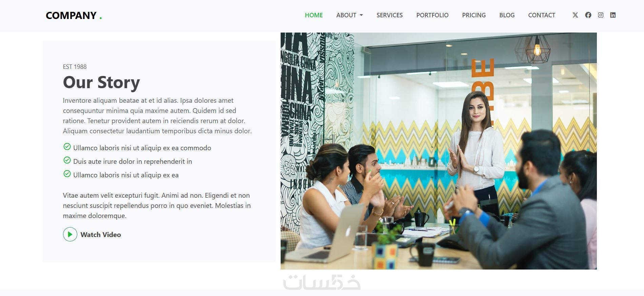Click the green dot after COMPANY
Viewport: 644px width, 296px height.
pyautogui.click(x=101, y=18)
